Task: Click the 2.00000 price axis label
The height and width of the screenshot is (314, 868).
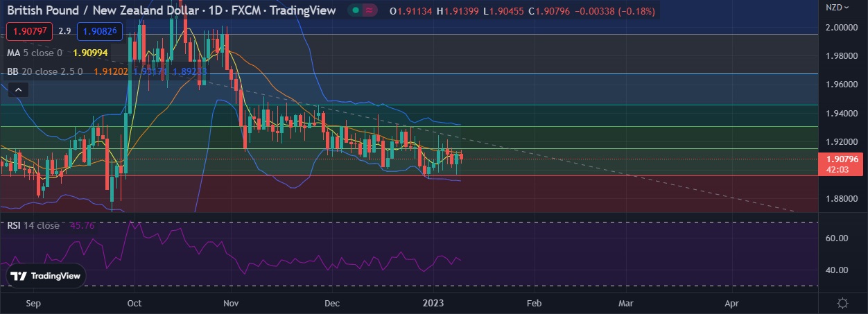Action: (843, 27)
